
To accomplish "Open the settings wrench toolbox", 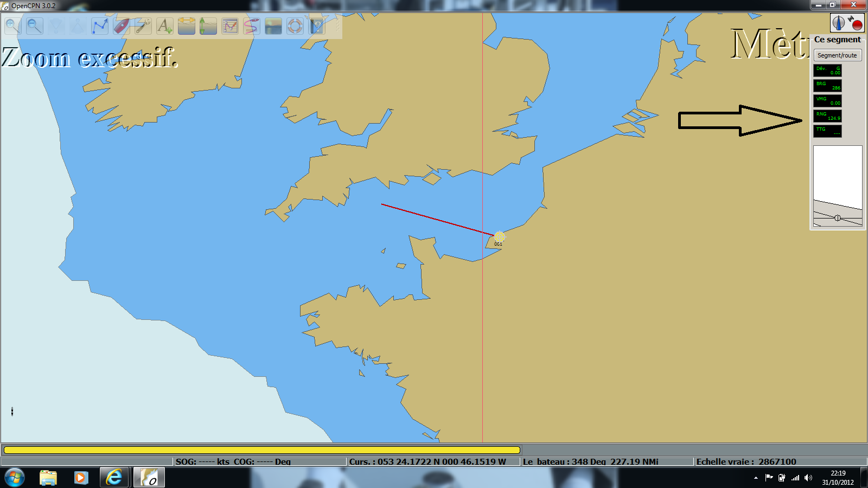I will click(143, 25).
